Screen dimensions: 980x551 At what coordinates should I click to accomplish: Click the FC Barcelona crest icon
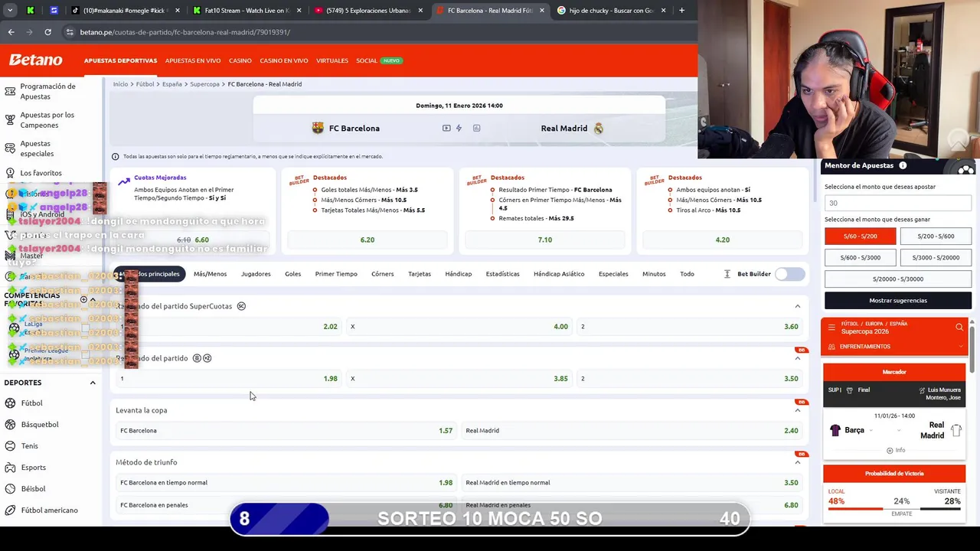pos(318,128)
